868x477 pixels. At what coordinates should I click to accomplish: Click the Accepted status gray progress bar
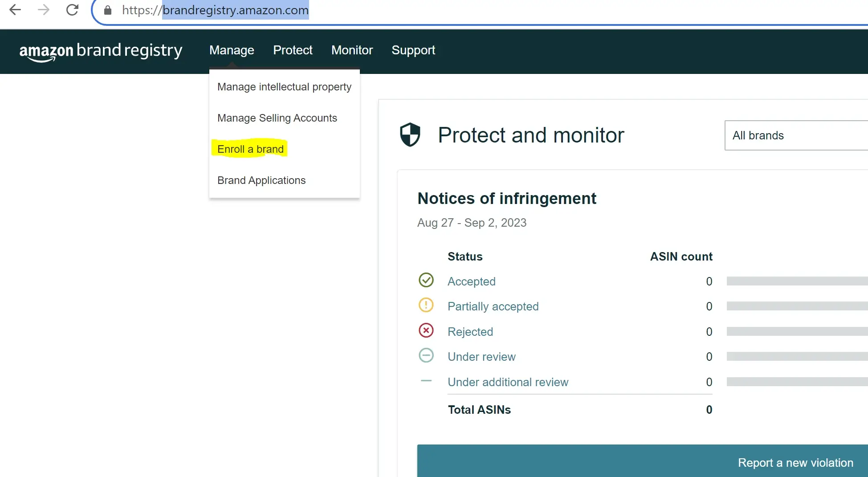[x=796, y=281]
